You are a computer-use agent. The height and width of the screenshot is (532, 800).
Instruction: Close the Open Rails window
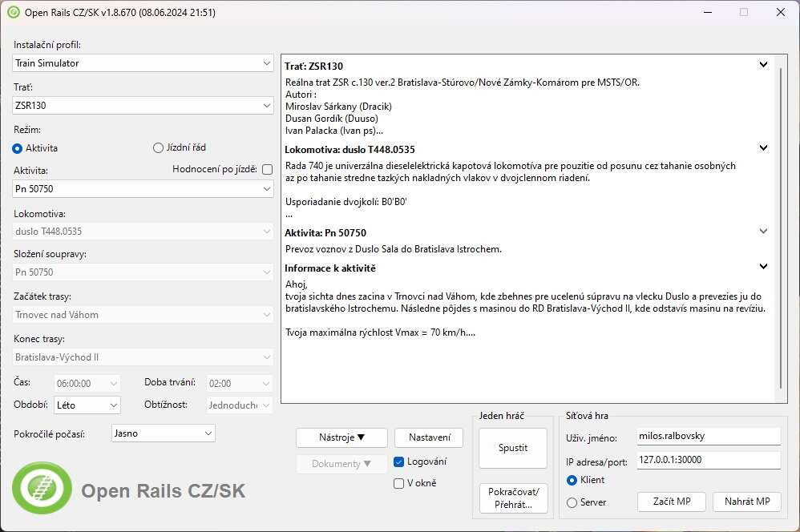(781, 12)
